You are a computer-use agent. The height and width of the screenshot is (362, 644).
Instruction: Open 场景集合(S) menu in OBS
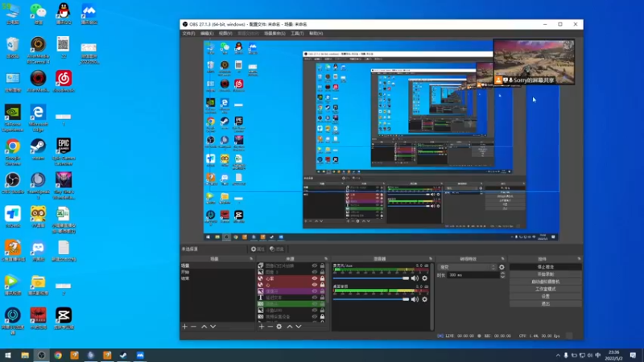[x=275, y=33]
